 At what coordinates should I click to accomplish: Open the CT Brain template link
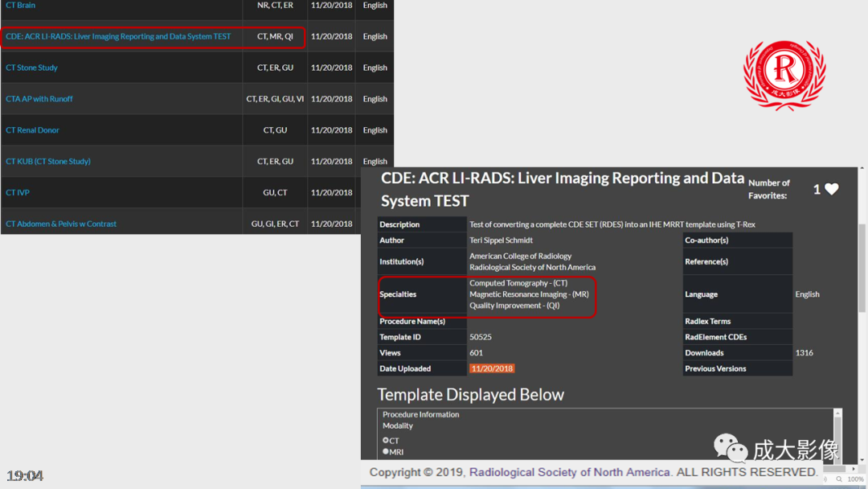pyautogui.click(x=21, y=6)
